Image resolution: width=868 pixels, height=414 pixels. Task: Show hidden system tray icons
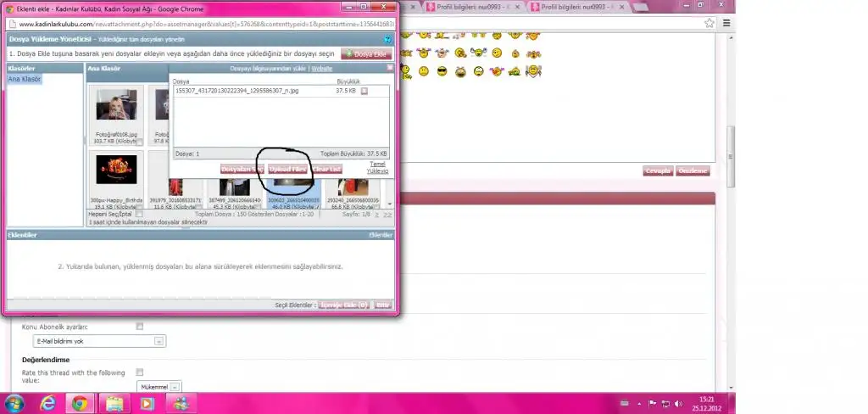coord(639,404)
